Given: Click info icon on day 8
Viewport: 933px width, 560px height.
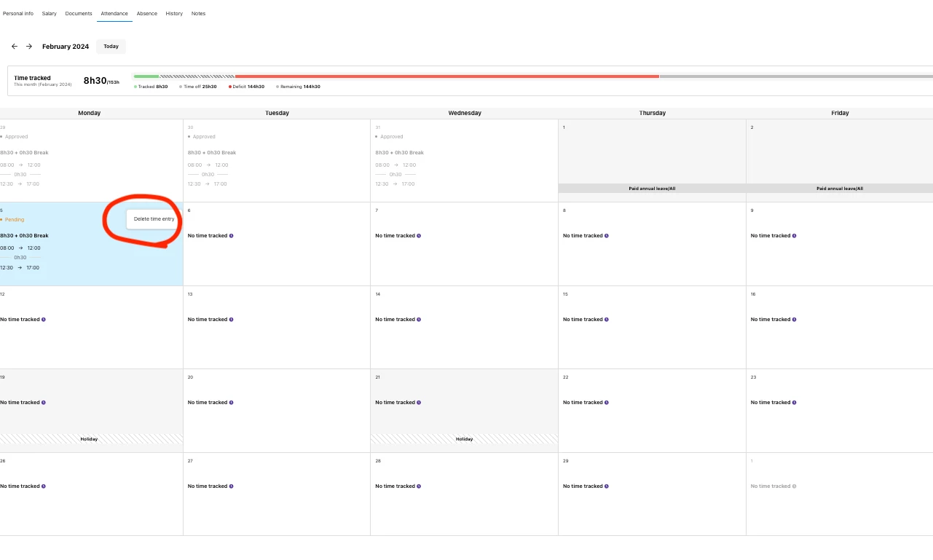Looking at the screenshot, I should pos(607,236).
